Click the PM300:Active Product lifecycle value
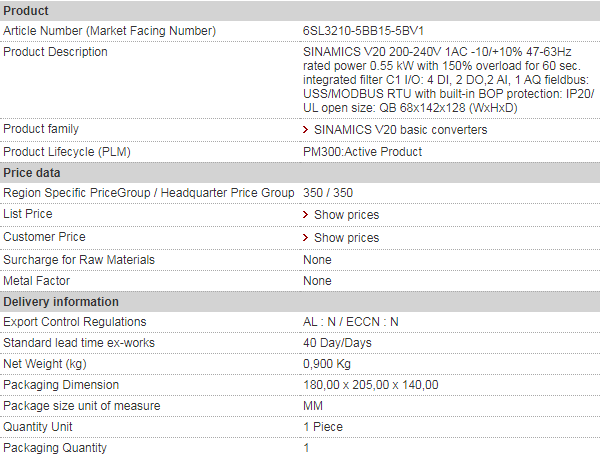This screenshot has height=456, width=601. point(363,152)
